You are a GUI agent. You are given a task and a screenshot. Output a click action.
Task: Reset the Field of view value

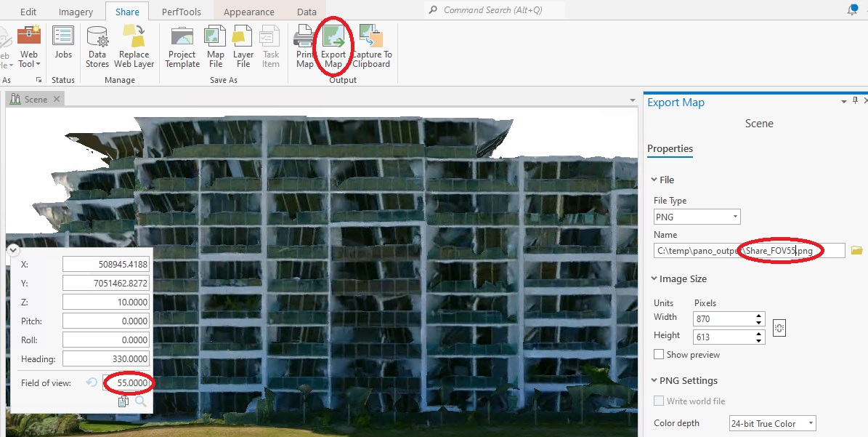(x=92, y=382)
